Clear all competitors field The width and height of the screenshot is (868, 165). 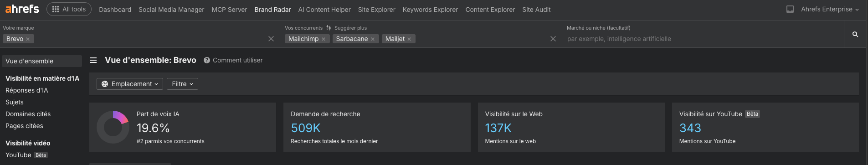553,39
